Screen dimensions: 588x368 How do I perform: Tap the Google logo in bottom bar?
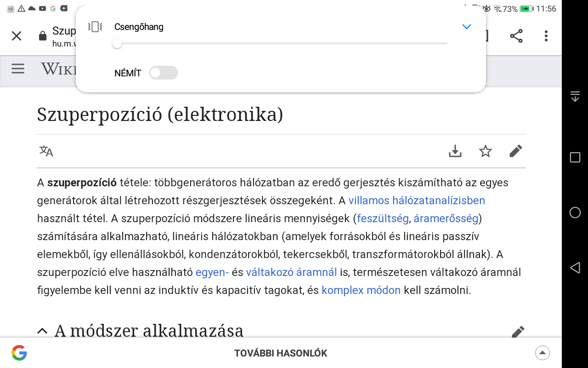[x=19, y=353]
